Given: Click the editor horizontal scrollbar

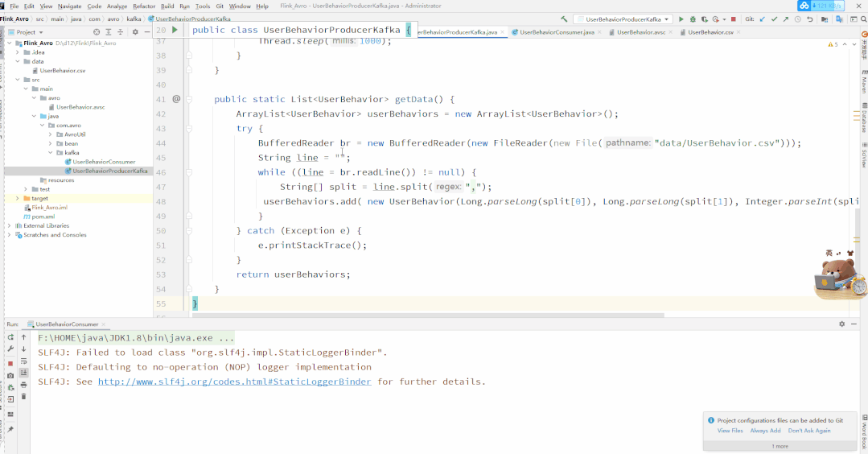Looking at the screenshot, I should [428, 316].
